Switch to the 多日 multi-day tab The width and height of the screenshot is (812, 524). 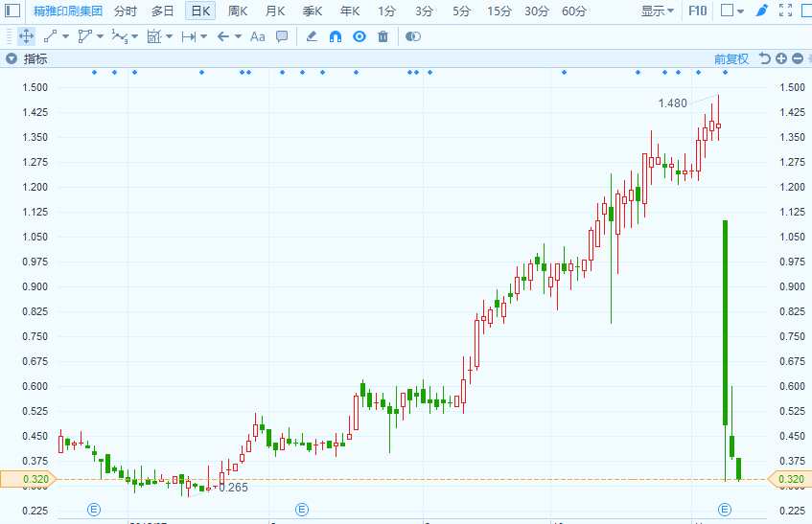click(x=163, y=11)
